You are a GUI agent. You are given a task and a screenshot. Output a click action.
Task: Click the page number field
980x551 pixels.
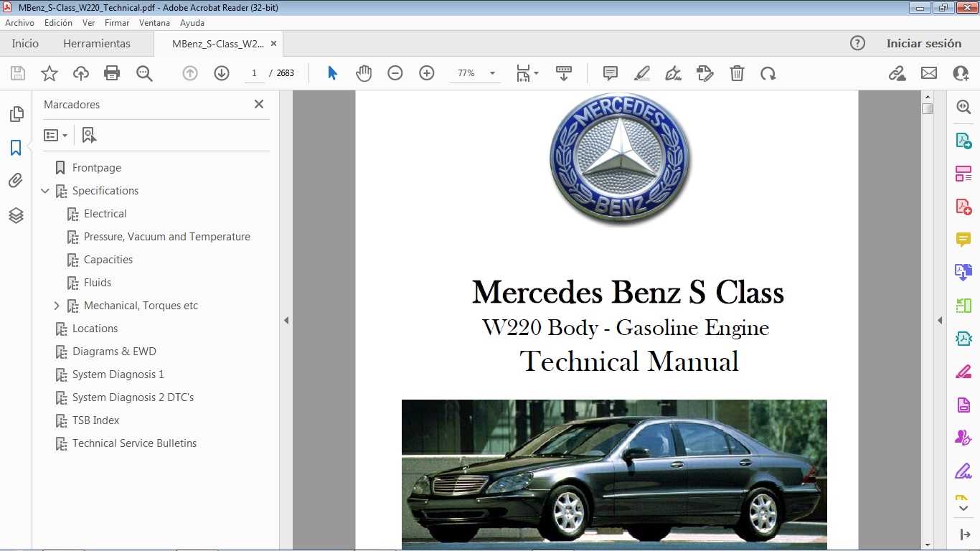(254, 73)
